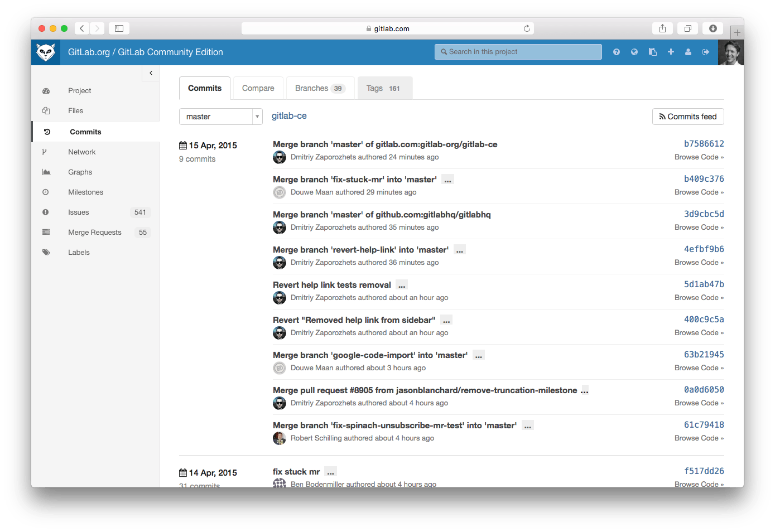Expand message of 'fix-stuck-mr' merge commit
This screenshot has width=775, height=532.
click(x=447, y=180)
